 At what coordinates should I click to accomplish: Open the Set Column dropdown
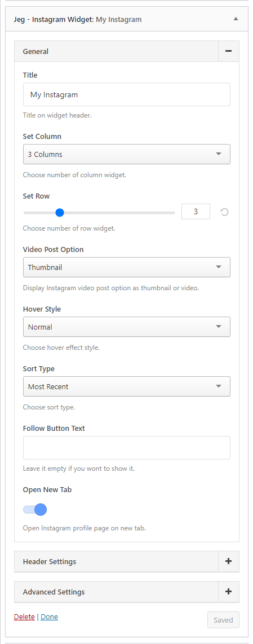(x=127, y=154)
